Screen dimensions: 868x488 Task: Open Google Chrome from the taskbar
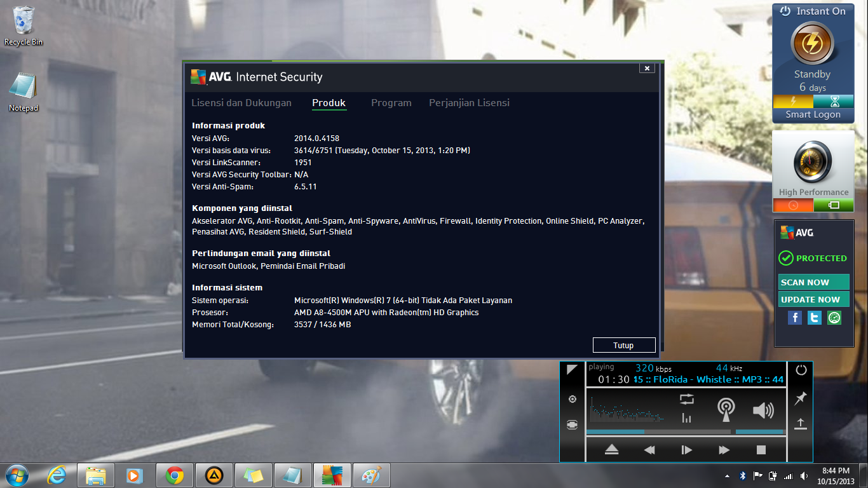coord(175,475)
